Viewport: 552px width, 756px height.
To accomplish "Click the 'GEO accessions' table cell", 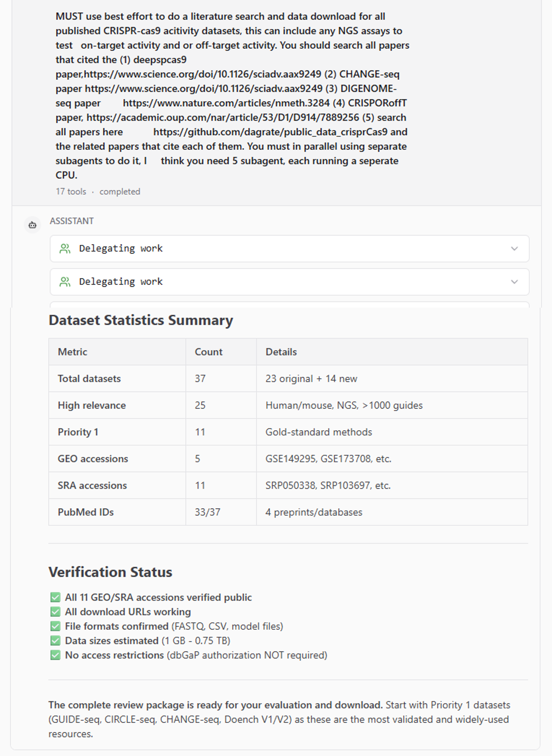I will [x=117, y=459].
